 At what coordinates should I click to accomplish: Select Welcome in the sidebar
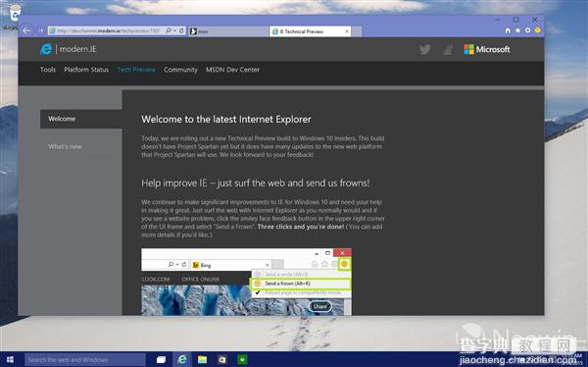pos(81,119)
